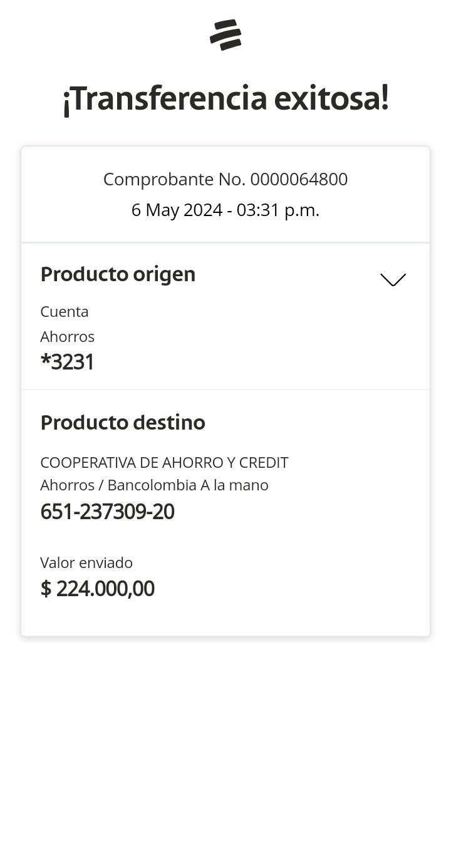
Task: Click the Bancolombia logo at the top
Action: 225,35
